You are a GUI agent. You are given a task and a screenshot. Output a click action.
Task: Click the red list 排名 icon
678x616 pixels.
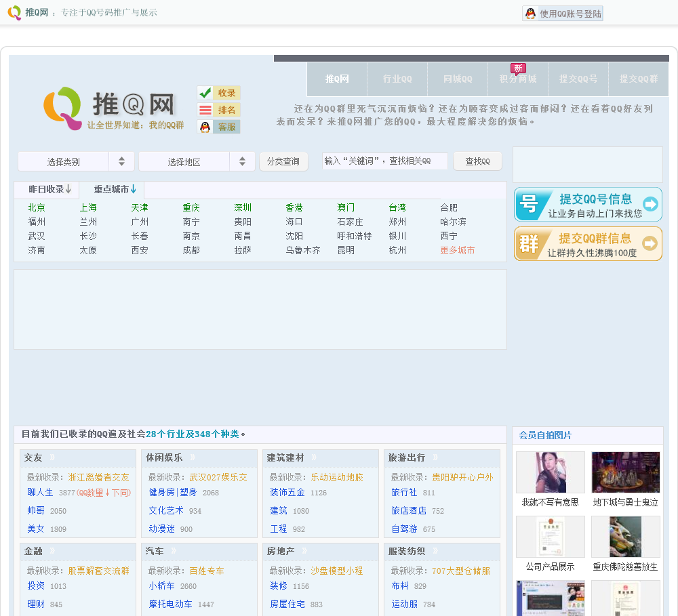(205, 110)
